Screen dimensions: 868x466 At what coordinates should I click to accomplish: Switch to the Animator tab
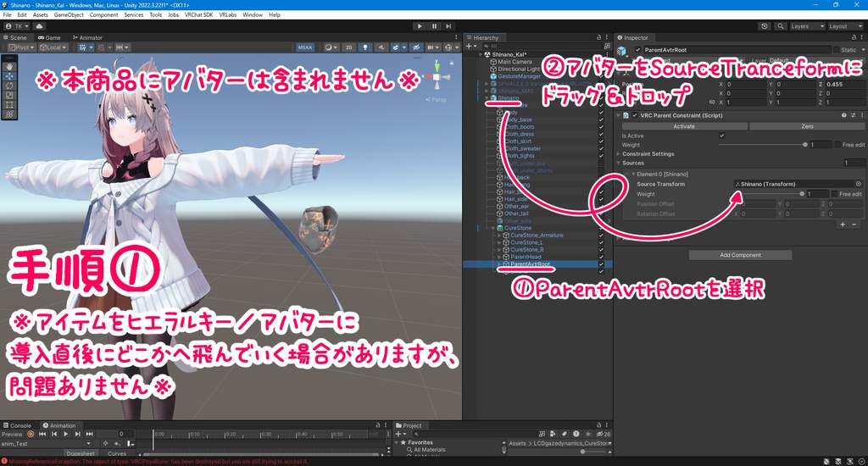coord(87,37)
